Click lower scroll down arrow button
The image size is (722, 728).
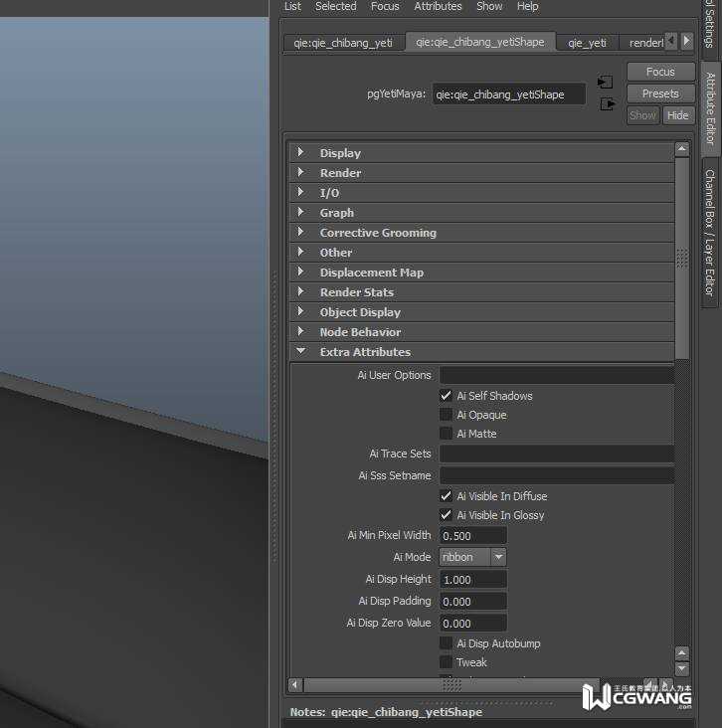click(x=681, y=668)
